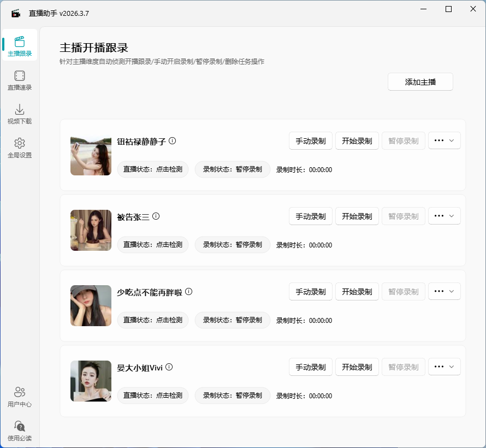Expand the more-options menu for 被告张三
The height and width of the screenshot is (448, 486).
click(444, 216)
